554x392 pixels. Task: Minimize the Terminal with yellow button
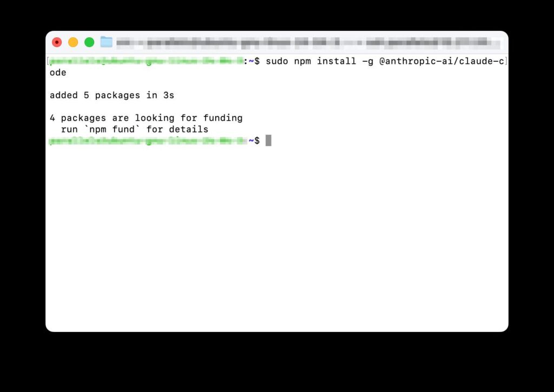pos(73,42)
